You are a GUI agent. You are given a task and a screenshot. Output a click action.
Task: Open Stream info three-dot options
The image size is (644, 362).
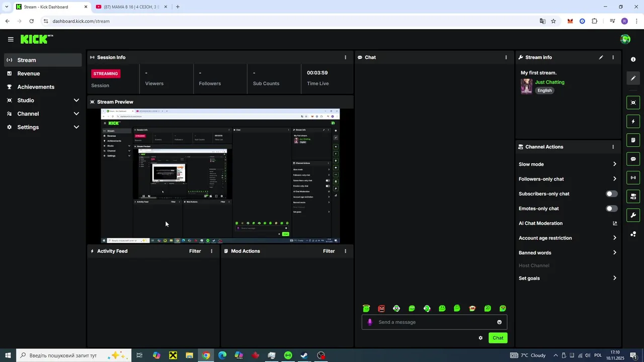(613, 57)
